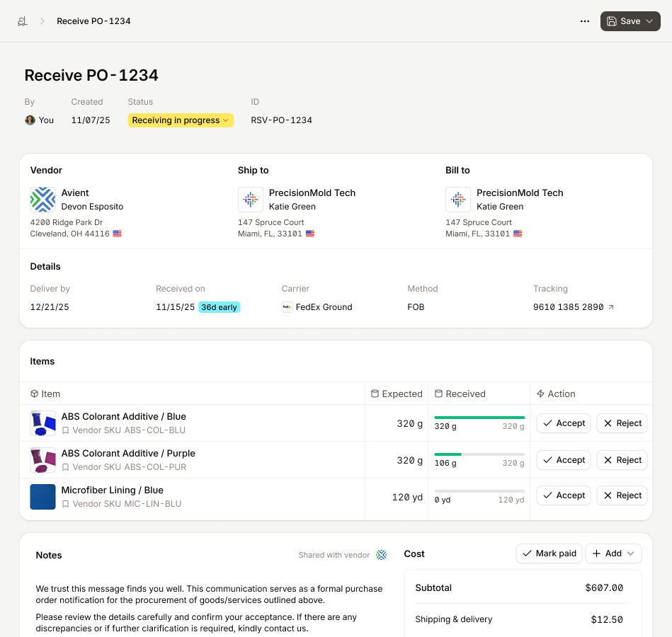
Task: Click the 36d early badge
Action: click(x=219, y=307)
